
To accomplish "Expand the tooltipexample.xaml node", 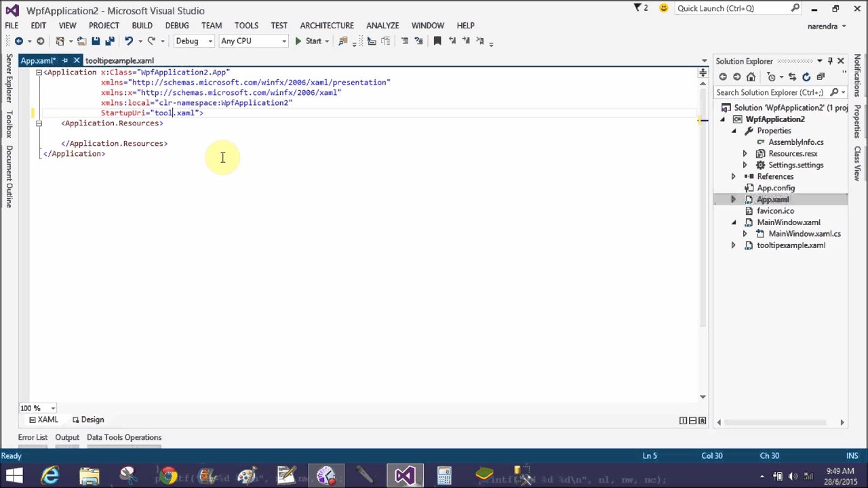I will pyautogui.click(x=733, y=245).
